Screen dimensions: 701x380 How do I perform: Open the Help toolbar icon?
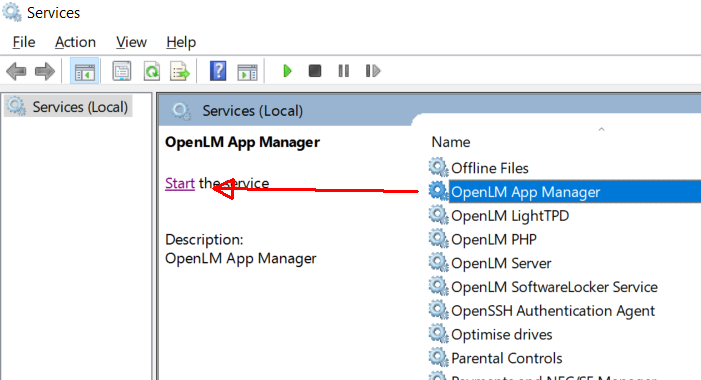[x=218, y=71]
